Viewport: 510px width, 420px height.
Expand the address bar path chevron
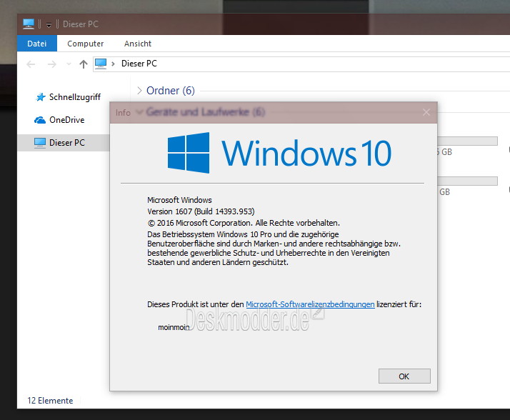pyautogui.click(x=113, y=64)
